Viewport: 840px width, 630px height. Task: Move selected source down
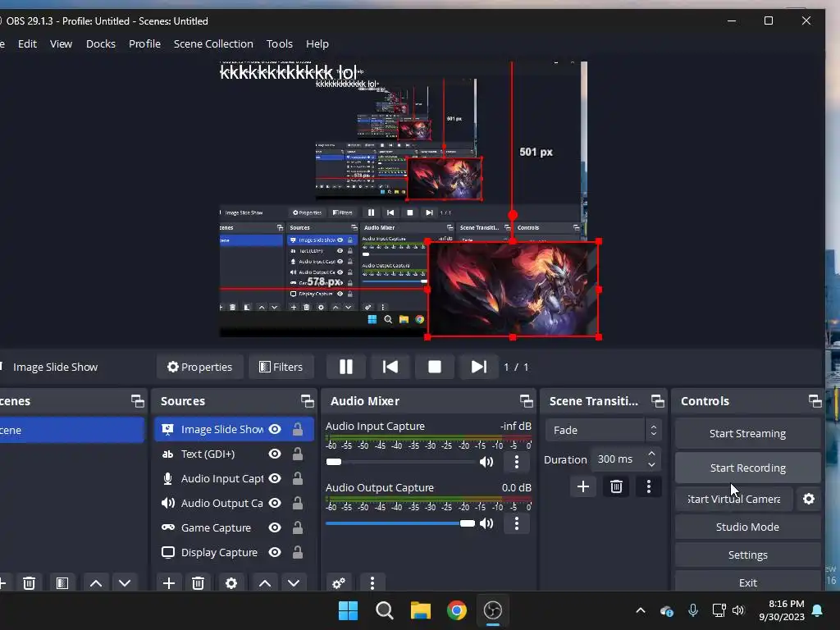294,583
